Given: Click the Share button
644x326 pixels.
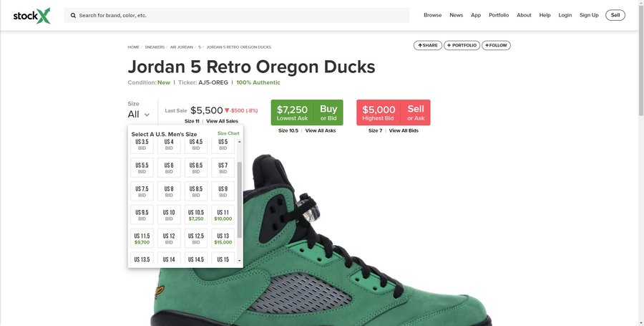Looking at the screenshot, I should coord(428,45).
